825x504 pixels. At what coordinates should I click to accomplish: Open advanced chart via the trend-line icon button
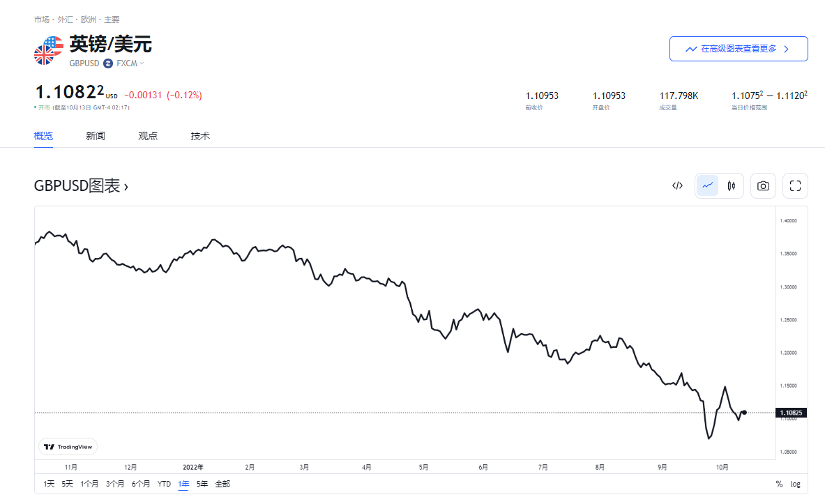point(691,48)
